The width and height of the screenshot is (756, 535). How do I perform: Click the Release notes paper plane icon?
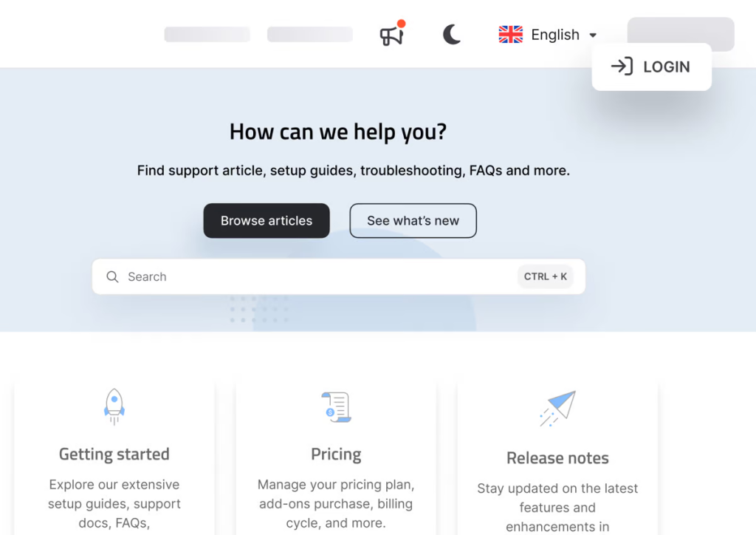point(558,408)
